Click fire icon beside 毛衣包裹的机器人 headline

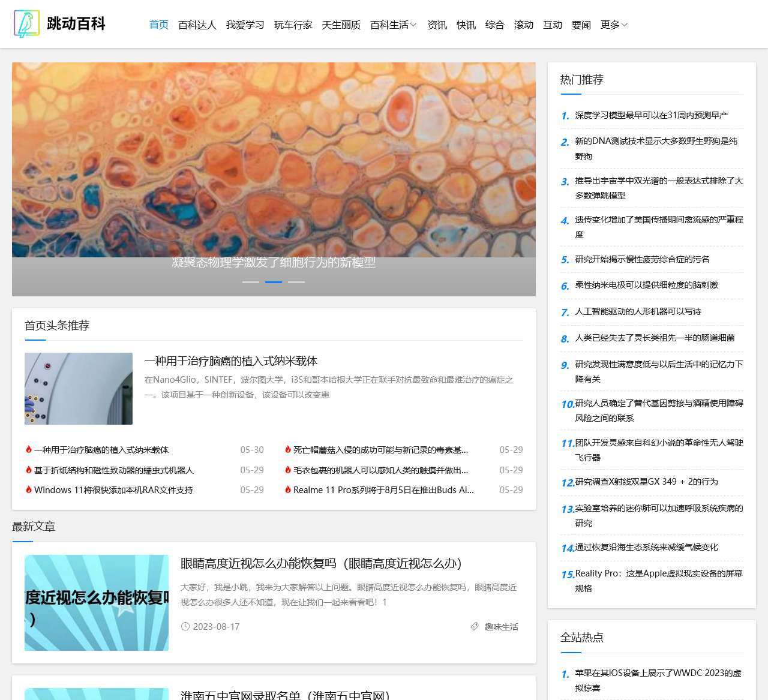(288, 470)
